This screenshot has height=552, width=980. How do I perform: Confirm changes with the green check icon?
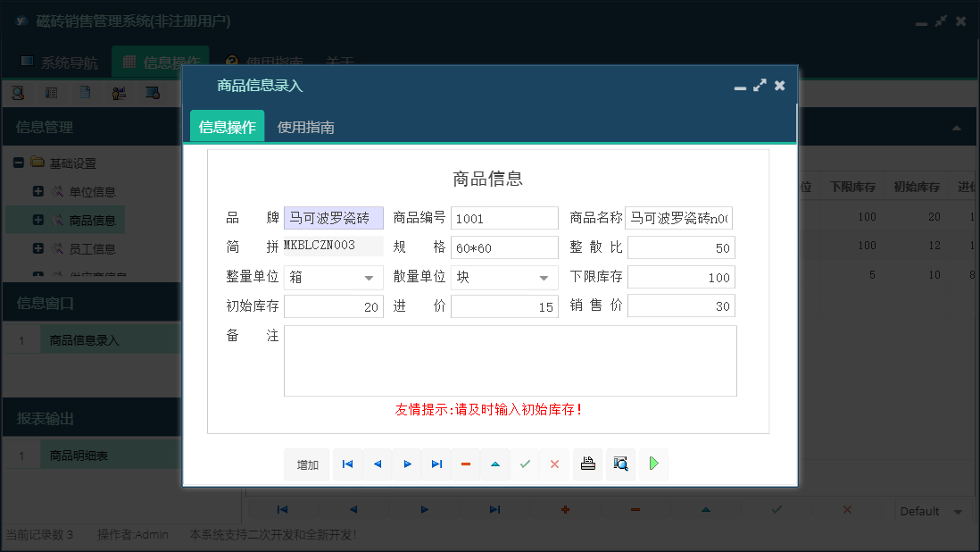525,464
